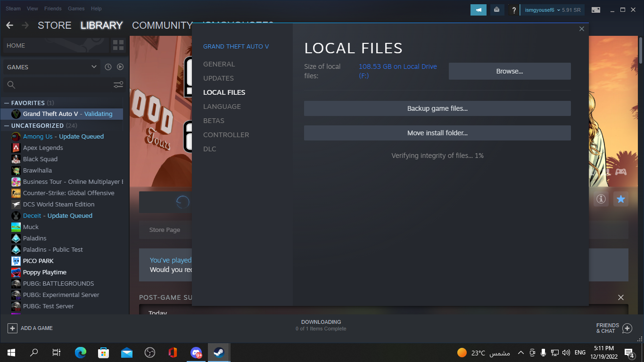
Task: Open the inbox envelope icon
Action: (496, 9)
